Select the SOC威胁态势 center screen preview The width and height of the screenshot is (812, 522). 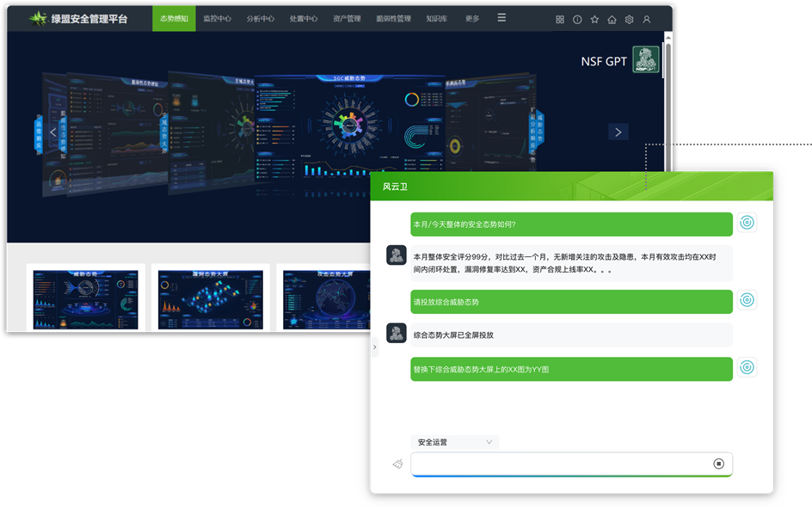point(349,127)
